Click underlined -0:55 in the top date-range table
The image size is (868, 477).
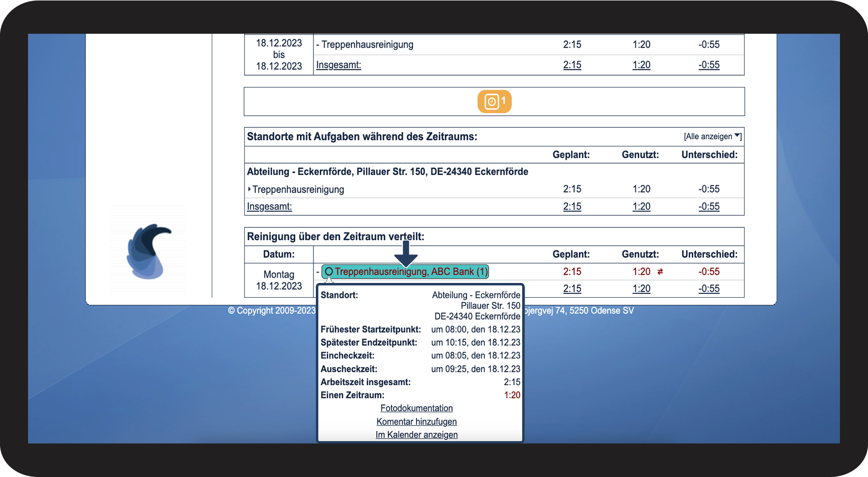pos(709,65)
